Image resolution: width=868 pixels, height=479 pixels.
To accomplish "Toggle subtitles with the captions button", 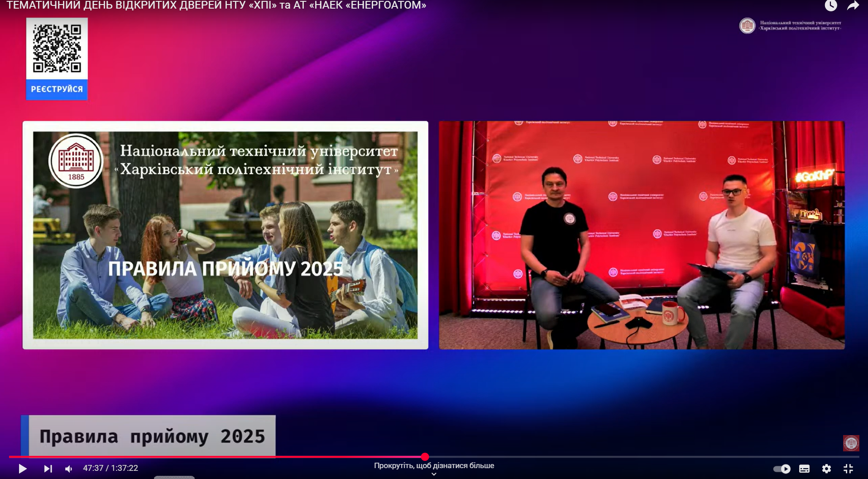I will pos(804,469).
